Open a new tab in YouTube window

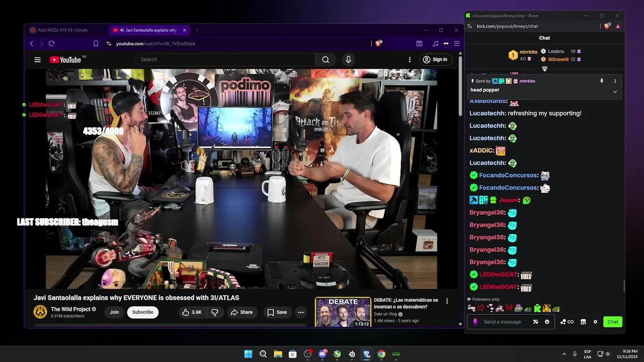point(197,30)
